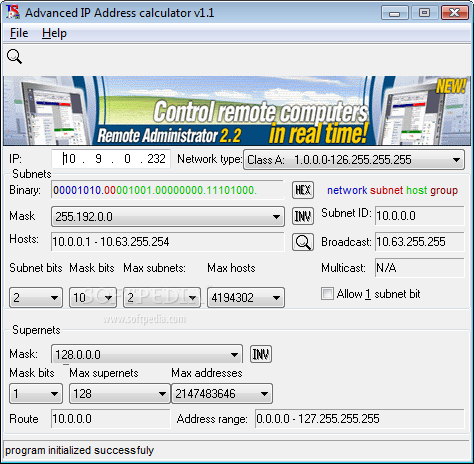Click status text 'program initialized successfuly'
The width and height of the screenshot is (474, 464).
click(x=79, y=450)
